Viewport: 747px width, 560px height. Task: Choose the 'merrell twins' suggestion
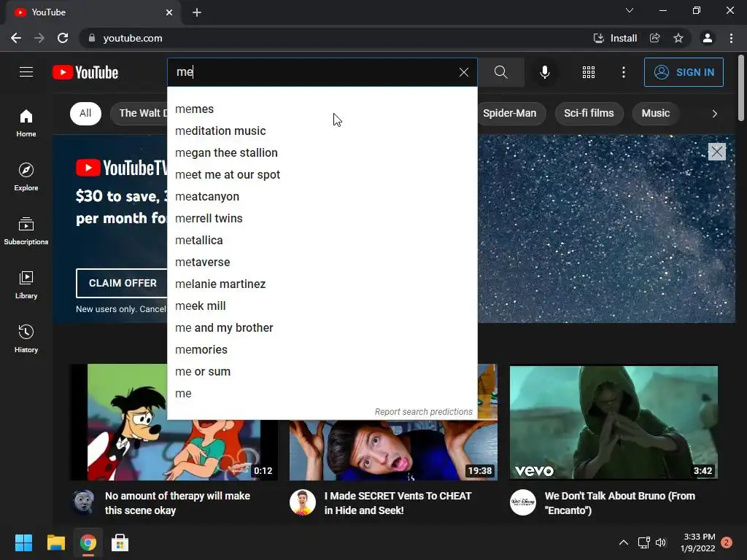coord(322,219)
